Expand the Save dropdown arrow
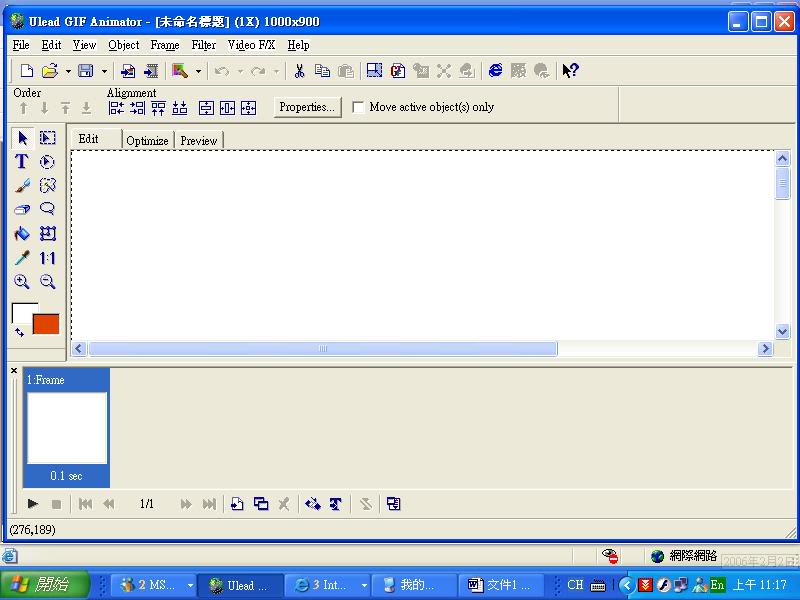Screen dimensions: 800x600 point(103,71)
